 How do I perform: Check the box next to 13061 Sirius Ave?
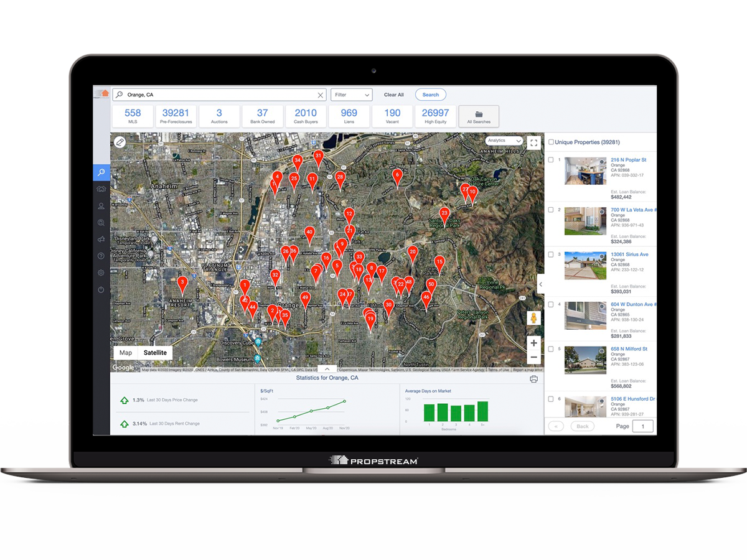550,254
